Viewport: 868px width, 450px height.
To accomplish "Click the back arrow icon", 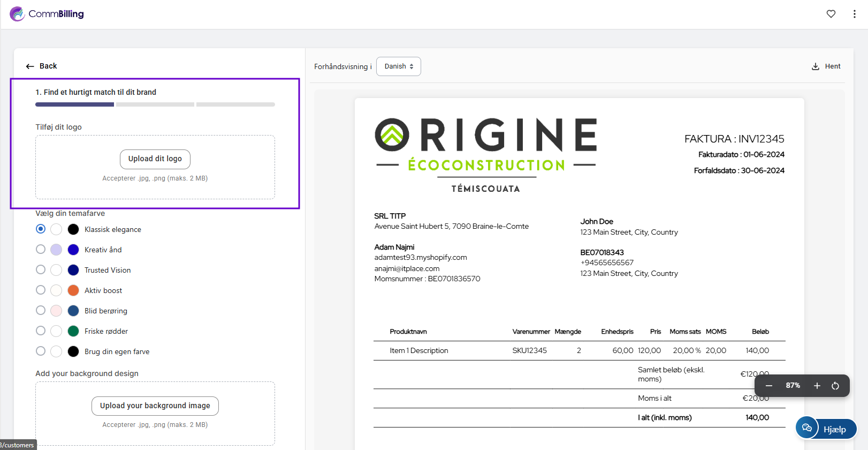I will [30, 66].
